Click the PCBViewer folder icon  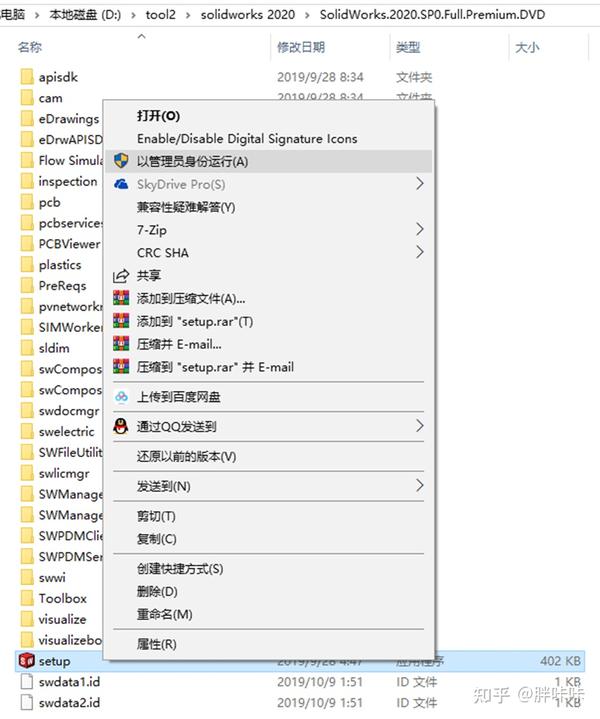27,243
